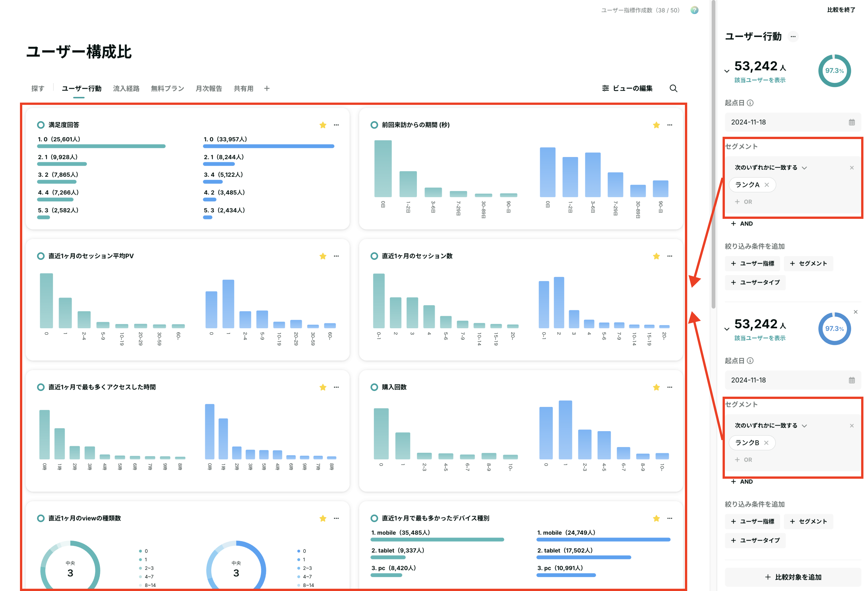Toggle favorite star on 満足度回答 card
Screen dimensions: 868x591
pyautogui.click(x=323, y=125)
